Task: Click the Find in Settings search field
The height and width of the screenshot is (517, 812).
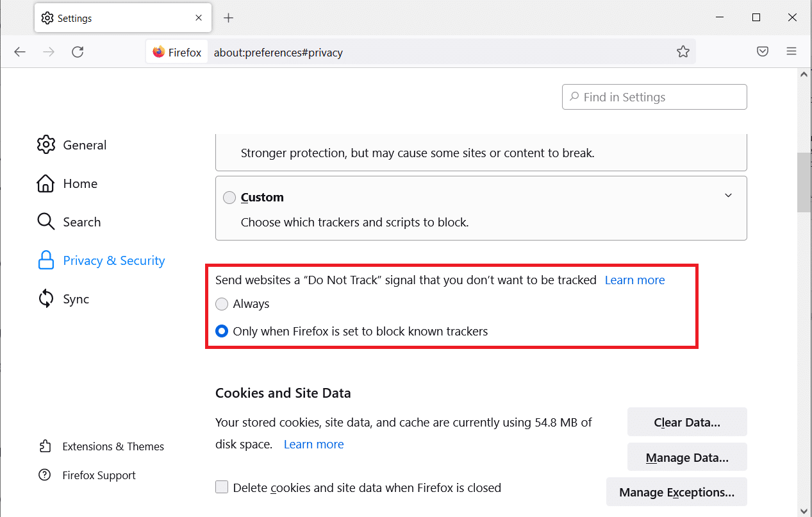Action: (654, 97)
